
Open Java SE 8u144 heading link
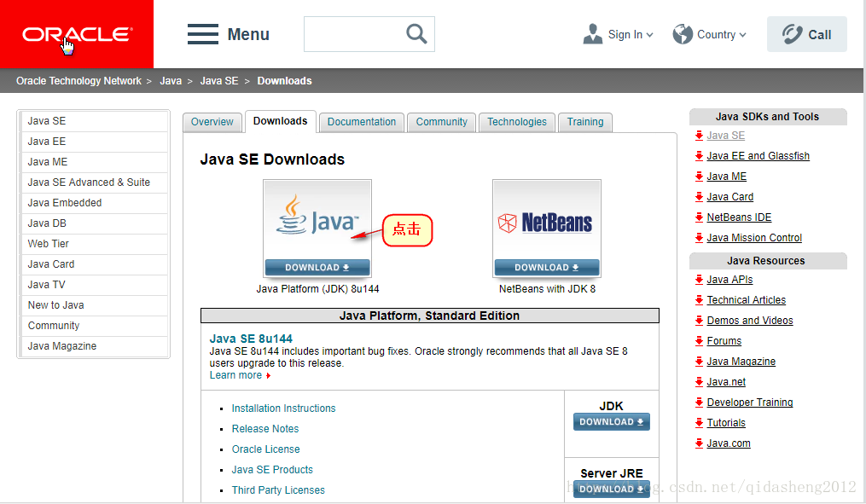(251, 339)
